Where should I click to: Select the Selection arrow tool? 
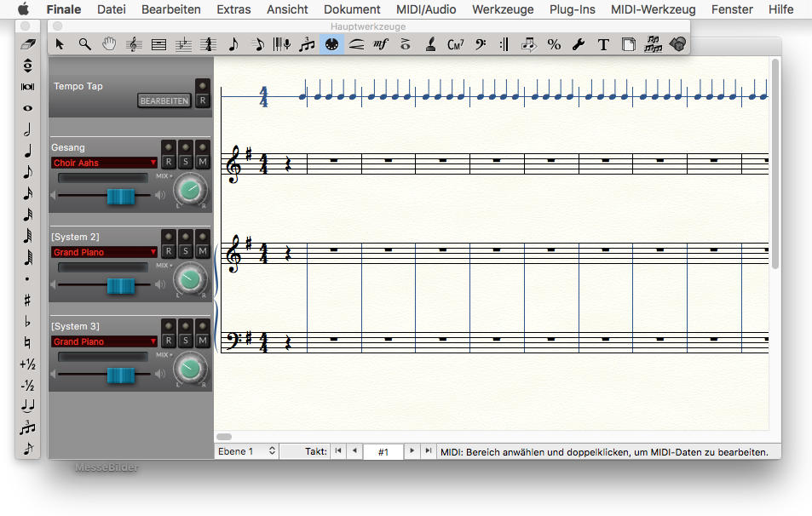(x=60, y=44)
